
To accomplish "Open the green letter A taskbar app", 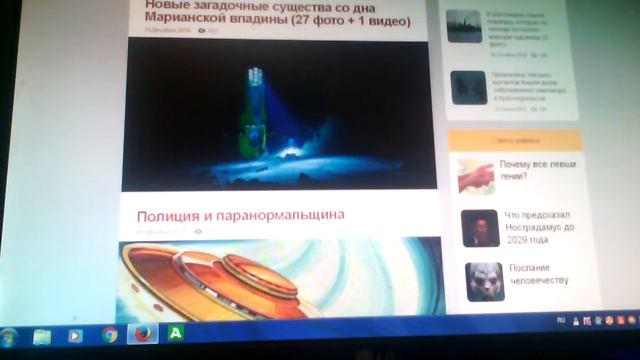I will click(176, 333).
